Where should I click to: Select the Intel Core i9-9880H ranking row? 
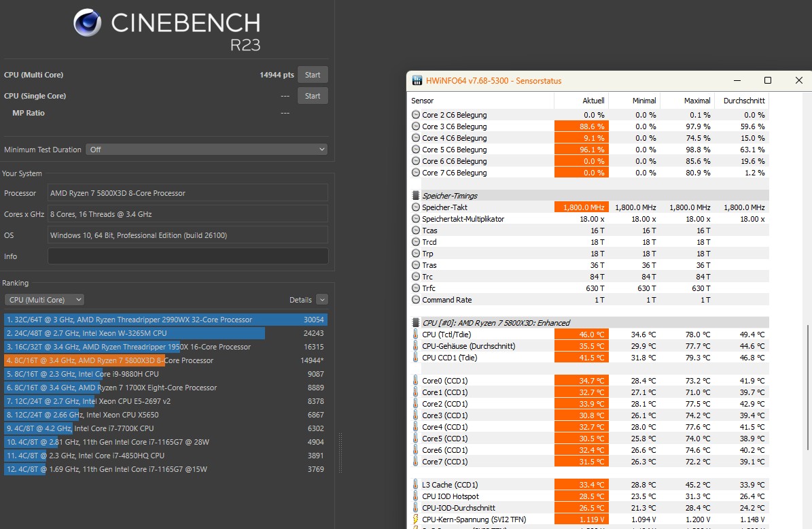tap(166, 373)
